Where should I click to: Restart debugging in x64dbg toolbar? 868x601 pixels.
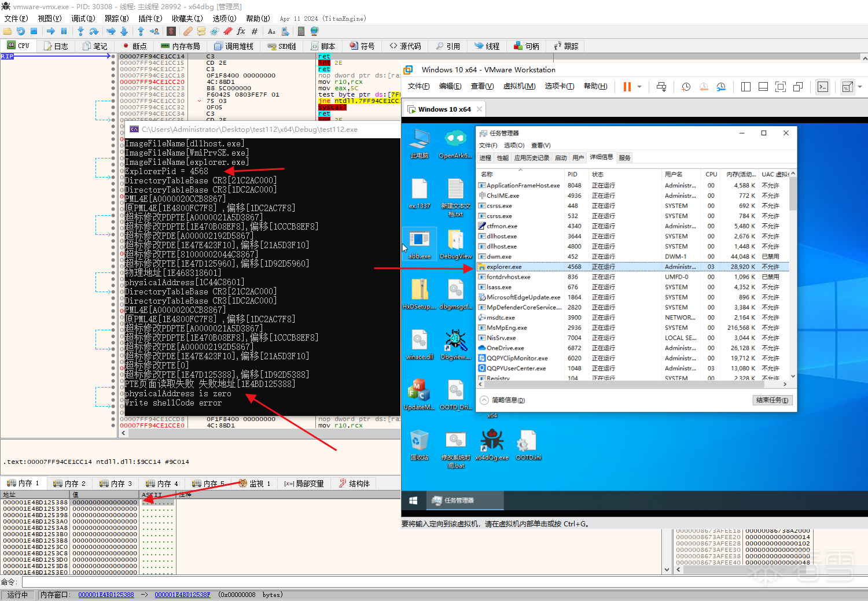coord(21,31)
